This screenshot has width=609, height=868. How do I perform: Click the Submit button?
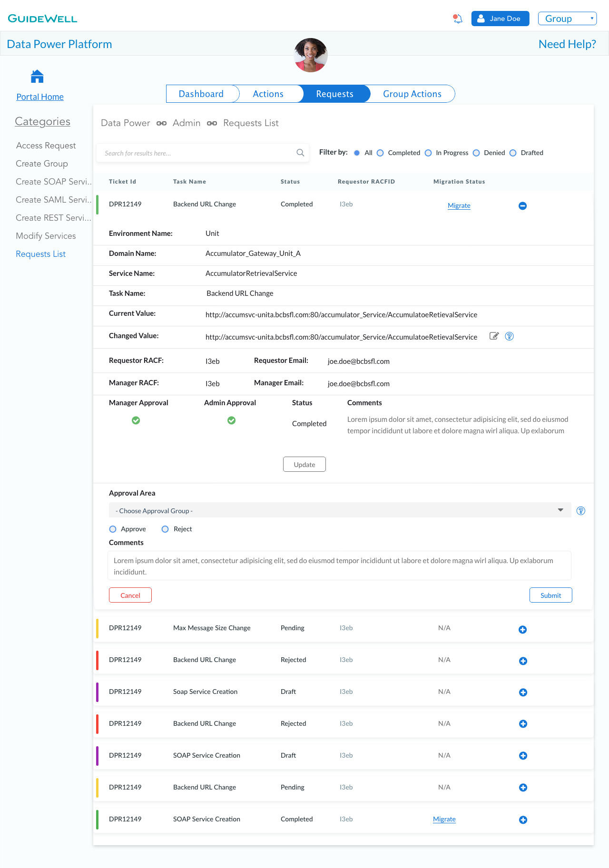[550, 595]
